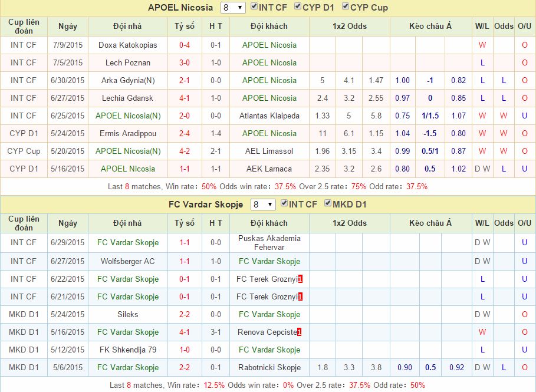
Task: Open Sileks team link
Action: pyautogui.click(x=127, y=314)
